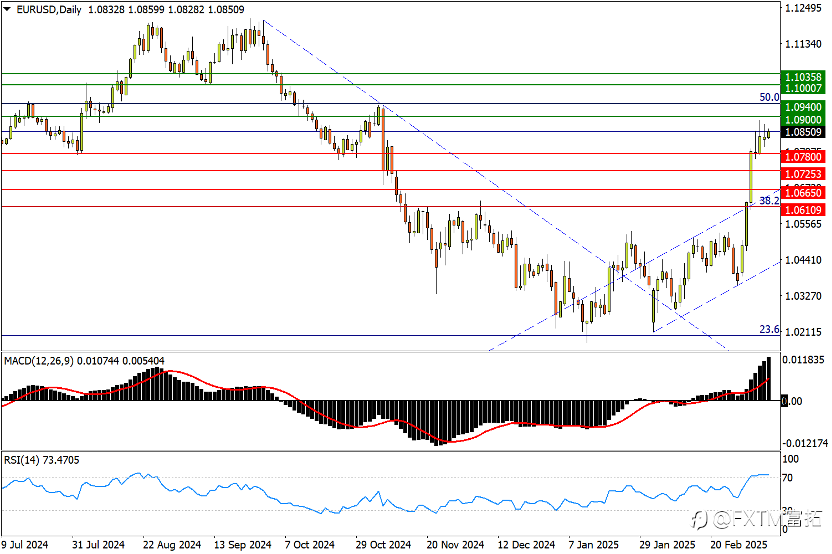The width and height of the screenshot is (832, 554).
Task: Click the 9 Jul 2024 date label
Action: pyautogui.click(x=24, y=545)
